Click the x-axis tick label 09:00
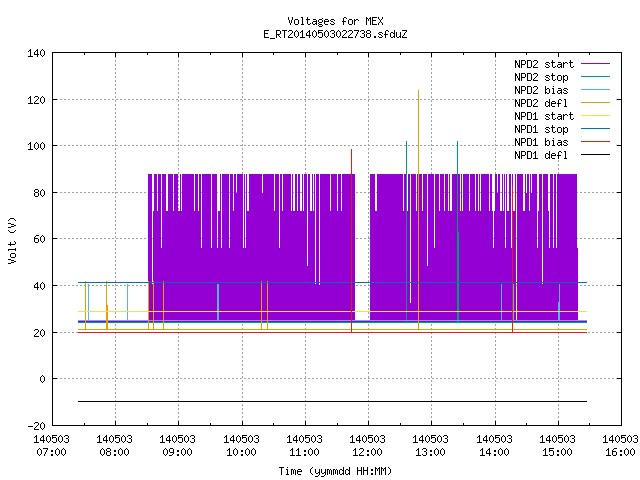This screenshot has width=640, height=480. (x=178, y=452)
